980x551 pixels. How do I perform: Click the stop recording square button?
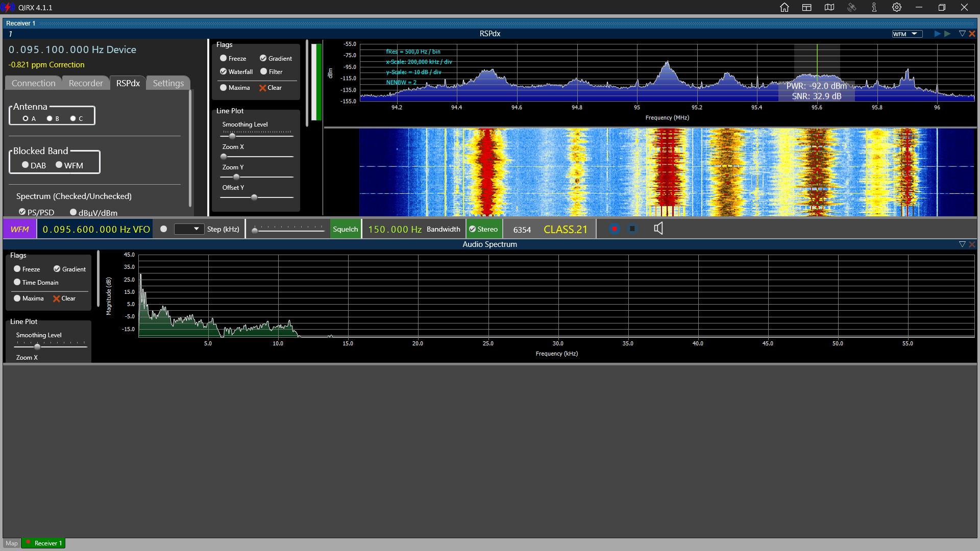(x=632, y=229)
